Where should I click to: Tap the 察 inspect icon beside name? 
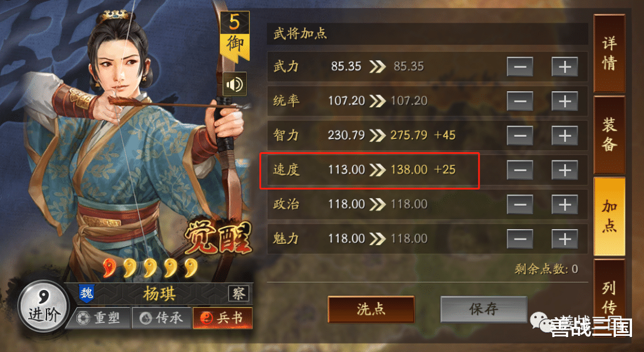tap(238, 294)
